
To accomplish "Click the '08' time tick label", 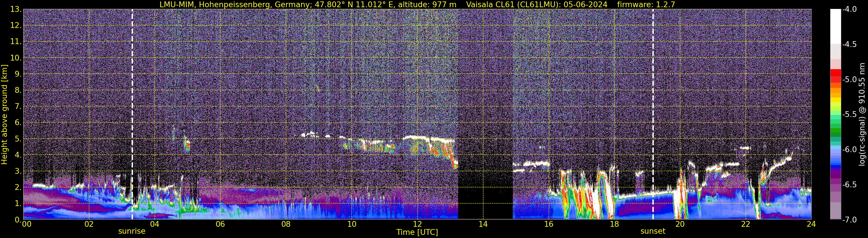I will 286,224.
